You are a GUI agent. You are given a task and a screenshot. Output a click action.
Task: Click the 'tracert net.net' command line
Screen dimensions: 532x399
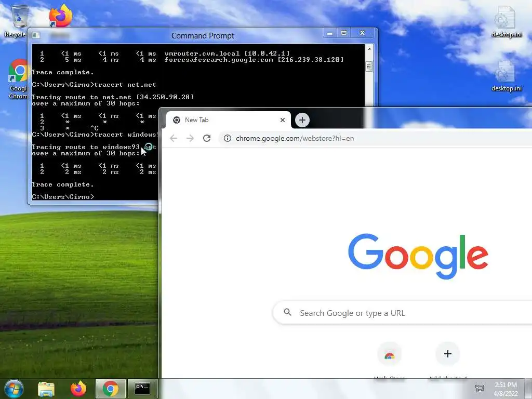[94, 85]
